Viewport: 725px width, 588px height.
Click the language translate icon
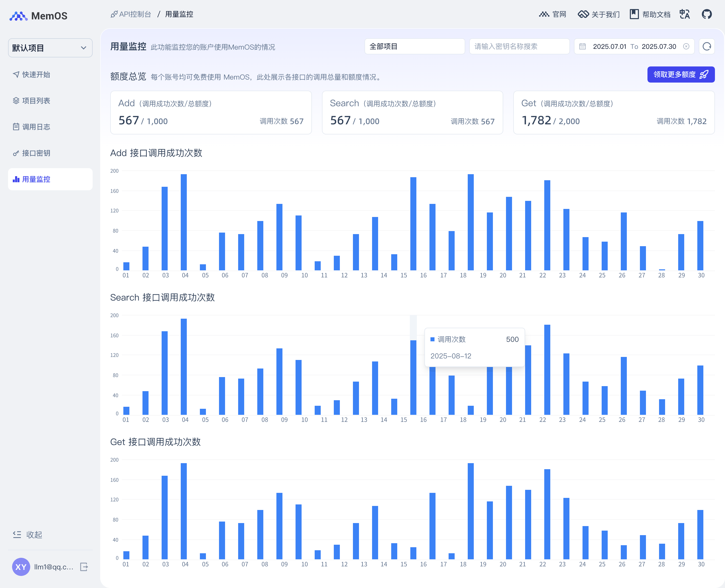685,14
